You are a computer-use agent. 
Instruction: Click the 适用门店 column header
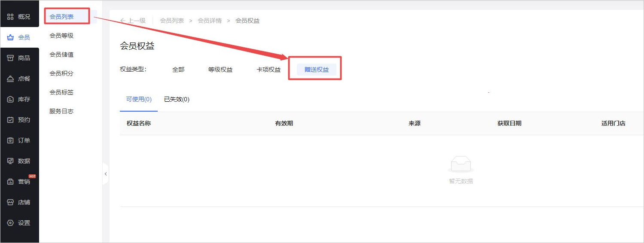pos(613,123)
